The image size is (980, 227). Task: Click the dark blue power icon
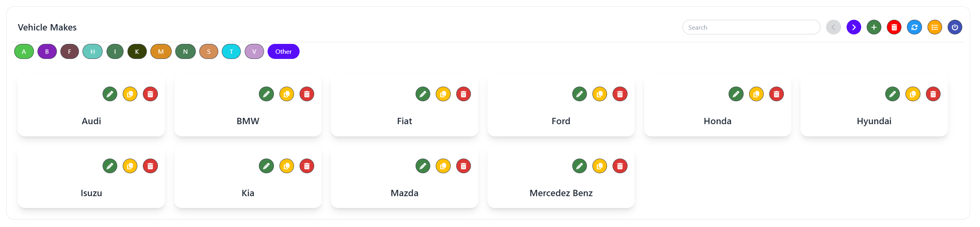(x=955, y=27)
